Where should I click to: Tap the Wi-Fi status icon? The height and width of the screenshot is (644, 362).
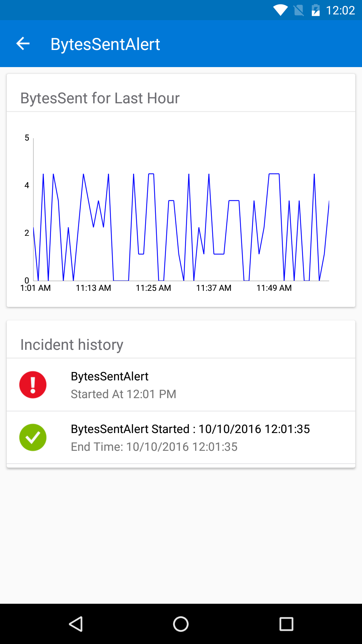tap(280, 10)
